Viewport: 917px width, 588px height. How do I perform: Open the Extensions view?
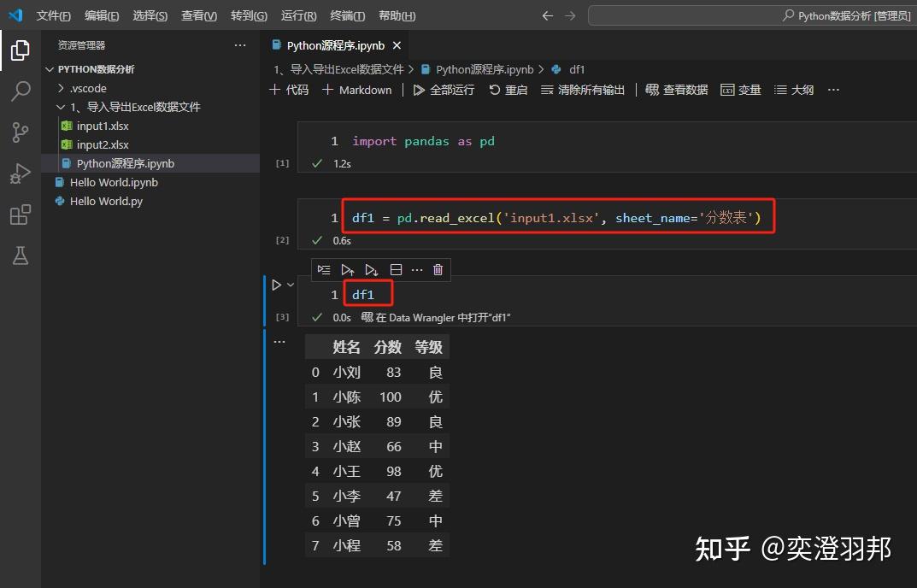coord(19,215)
